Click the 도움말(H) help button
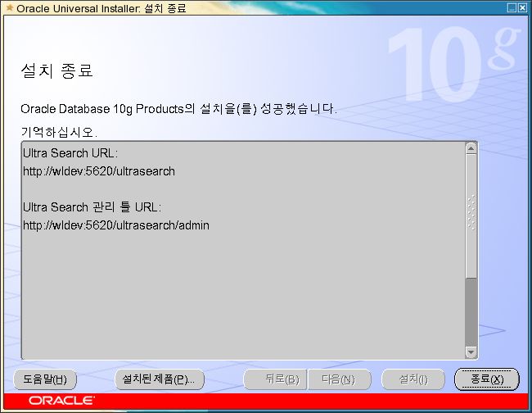Viewport: 532px width, 413px height. point(45,379)
